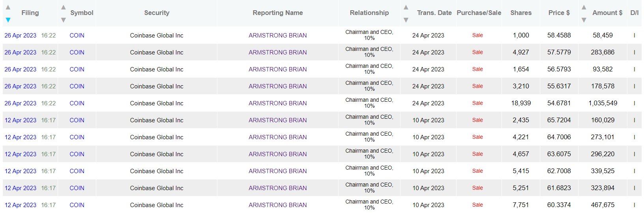This screenshot has height=213, width=644.
Task: Open 26 Apr 2023 filing for 1,000 shares
Action: click(x=20, y=35)
